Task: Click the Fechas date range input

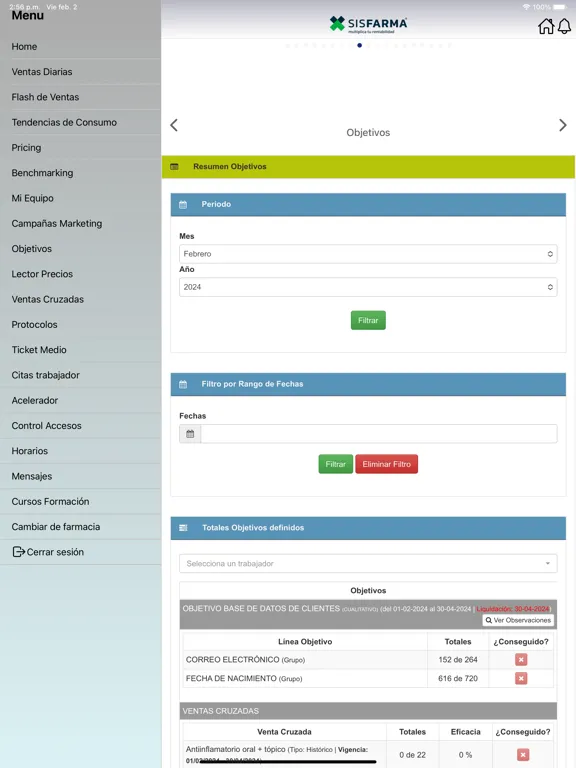Action: (379, 433)
